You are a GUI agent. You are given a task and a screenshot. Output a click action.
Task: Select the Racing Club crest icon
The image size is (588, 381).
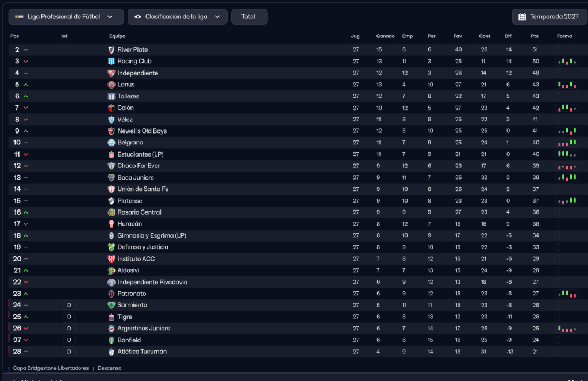pyautogui.click(x=112, y=62)
